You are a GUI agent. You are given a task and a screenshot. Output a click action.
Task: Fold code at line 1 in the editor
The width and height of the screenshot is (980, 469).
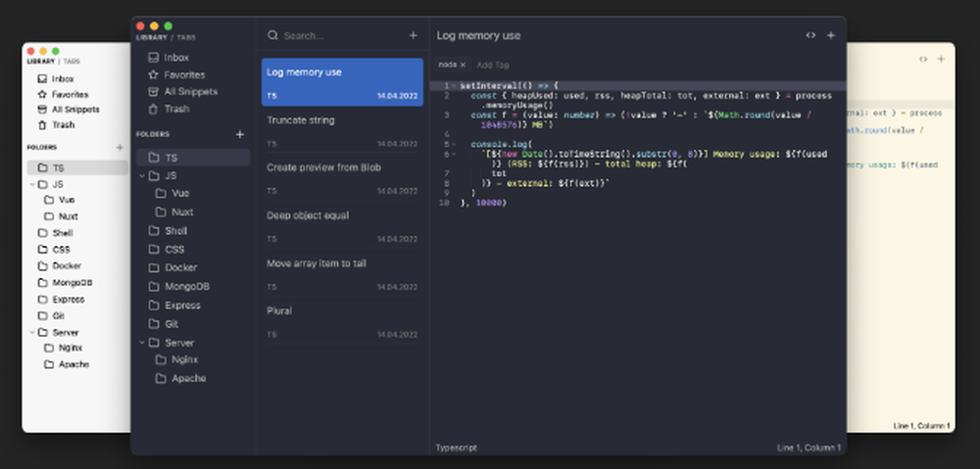click(x=455, y=86)
